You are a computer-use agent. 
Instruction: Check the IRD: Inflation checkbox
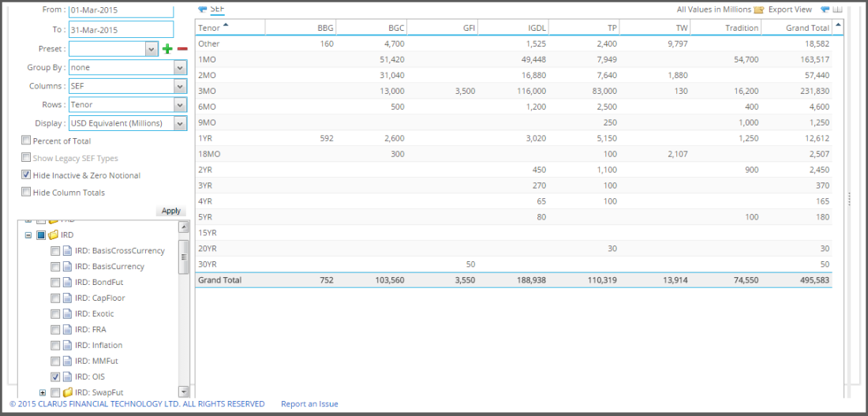point(55,345)
